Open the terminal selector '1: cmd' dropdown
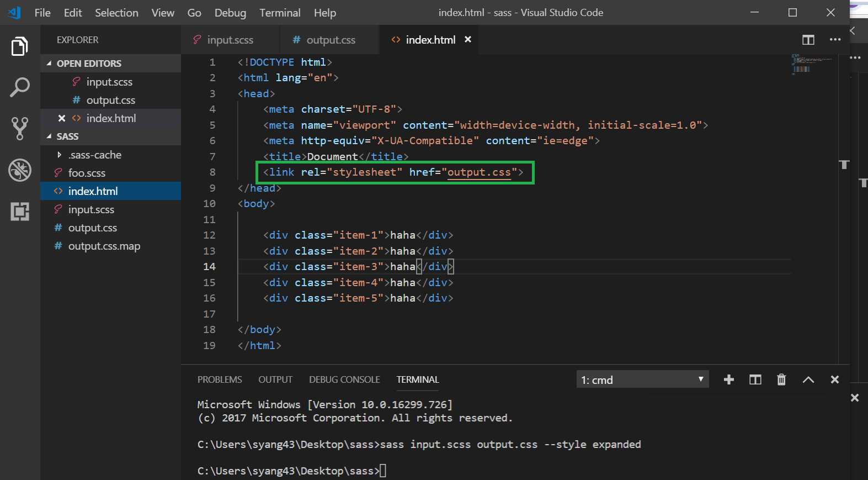Viewport: 868px width, 480px height. [643, 379]
